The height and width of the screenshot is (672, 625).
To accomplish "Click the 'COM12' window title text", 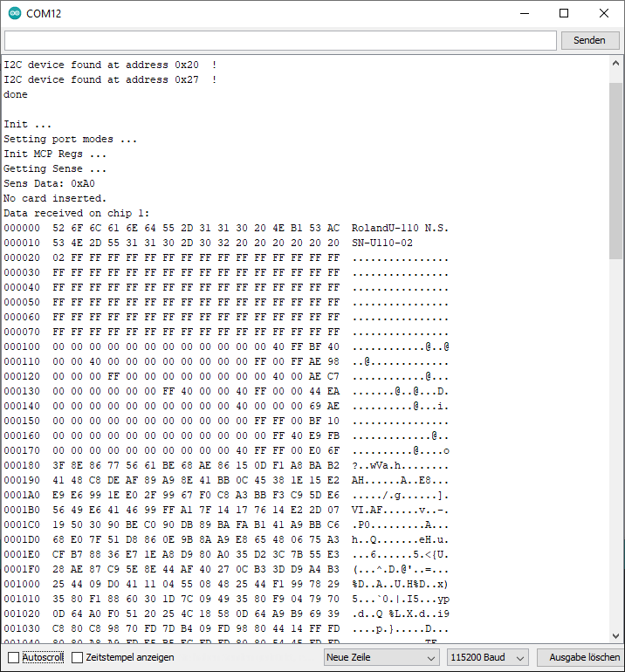I will click(44, 14).
